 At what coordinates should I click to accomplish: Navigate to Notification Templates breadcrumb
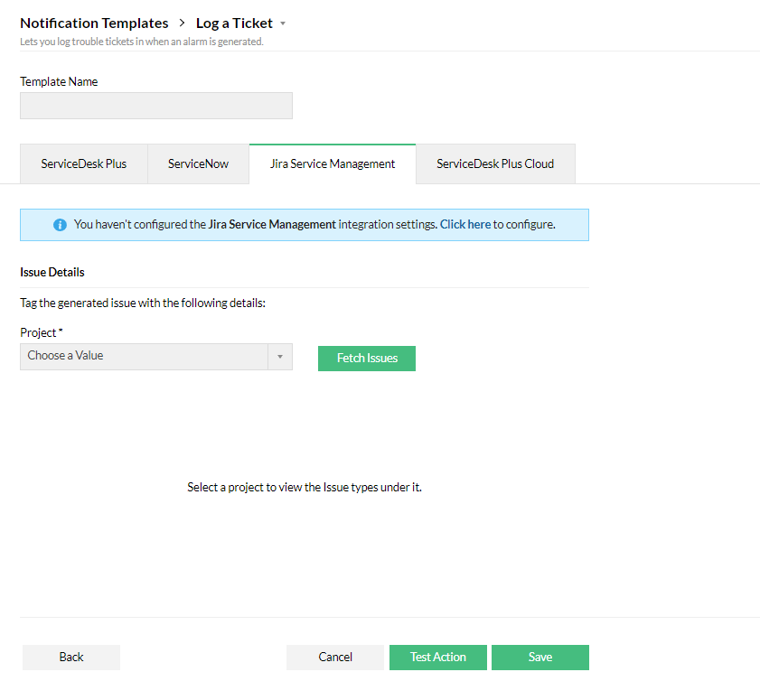pyautogui.click(x=94, y=23)
